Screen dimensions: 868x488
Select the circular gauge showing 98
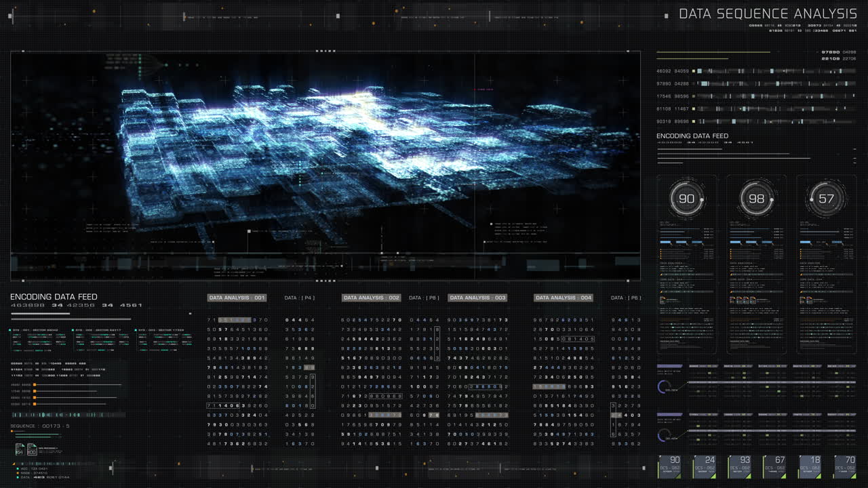[x=756, y=199]
